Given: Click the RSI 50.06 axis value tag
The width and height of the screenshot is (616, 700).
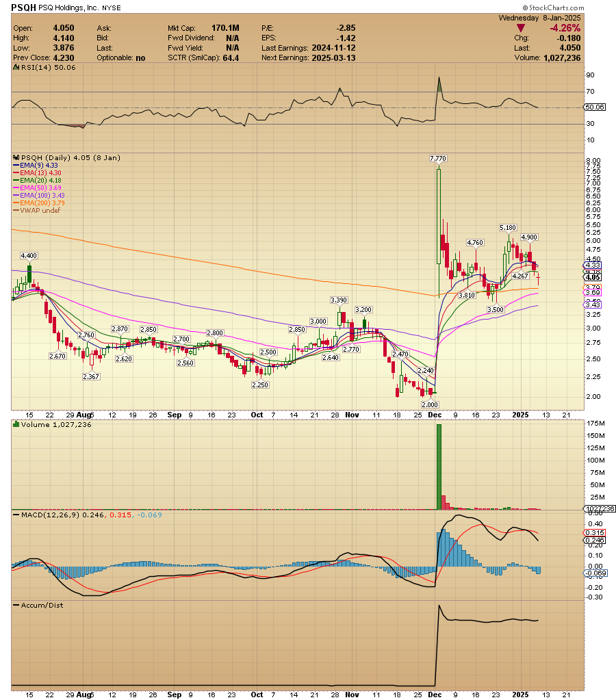Looking at the screenshot, I should point(595,107).
